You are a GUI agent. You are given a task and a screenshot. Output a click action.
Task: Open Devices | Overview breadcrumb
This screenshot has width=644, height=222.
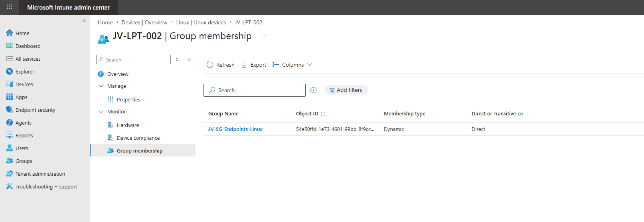[x=144, y=22]
